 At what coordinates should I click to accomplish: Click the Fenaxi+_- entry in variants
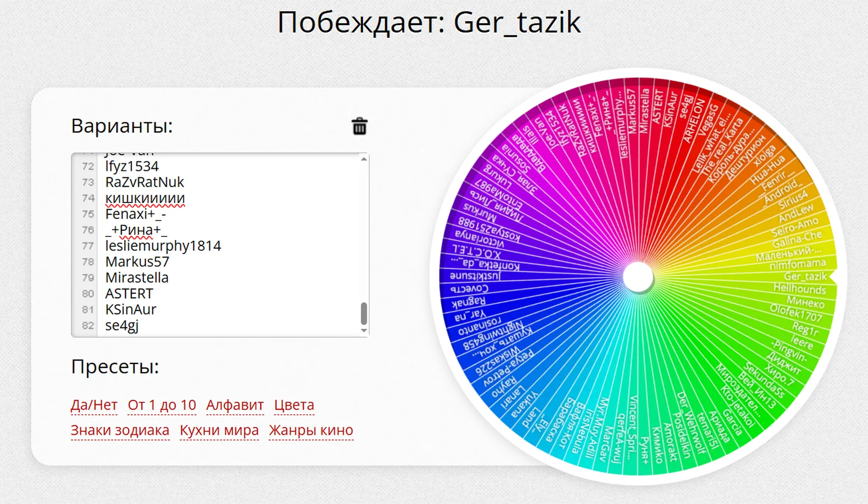tap(136, 214)
